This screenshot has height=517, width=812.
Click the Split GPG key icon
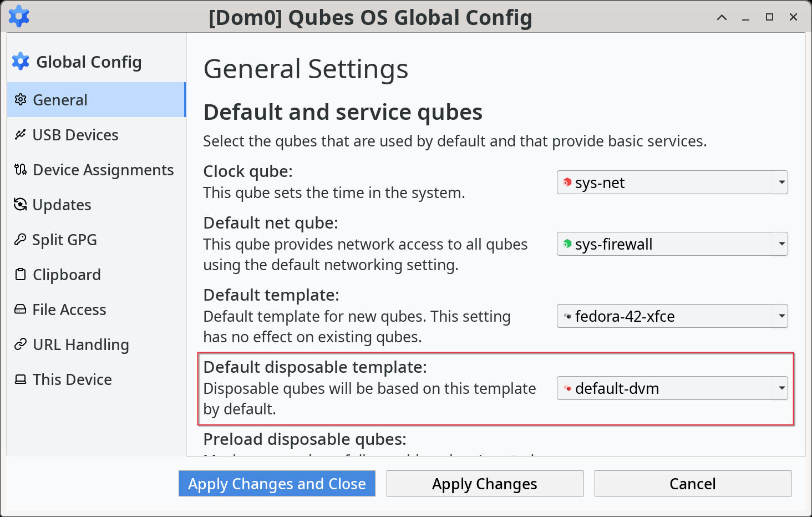(x=20, y=239)
